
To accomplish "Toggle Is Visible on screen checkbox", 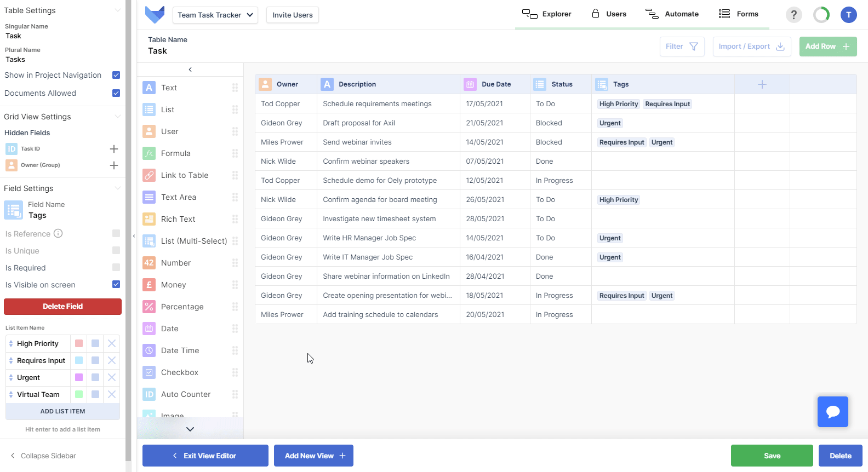I will point(116,284).
